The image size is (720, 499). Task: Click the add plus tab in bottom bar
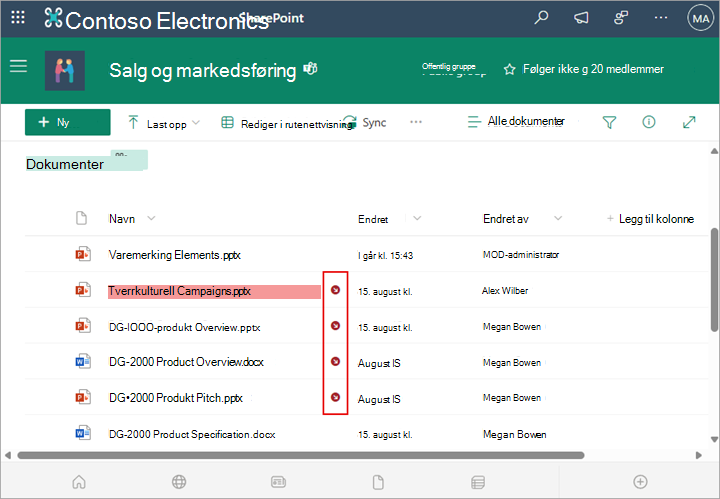pos(641,482)
